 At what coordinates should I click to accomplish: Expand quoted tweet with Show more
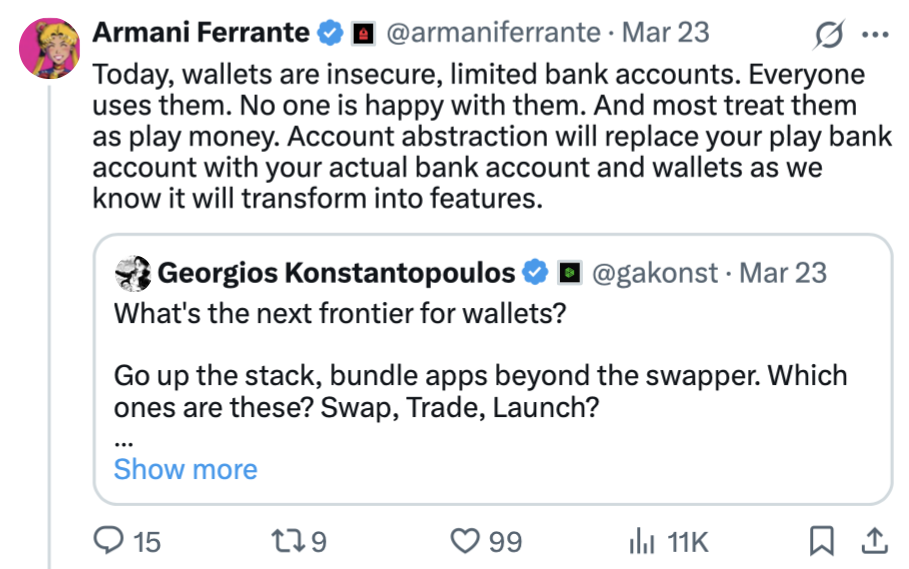click(185, 469)
